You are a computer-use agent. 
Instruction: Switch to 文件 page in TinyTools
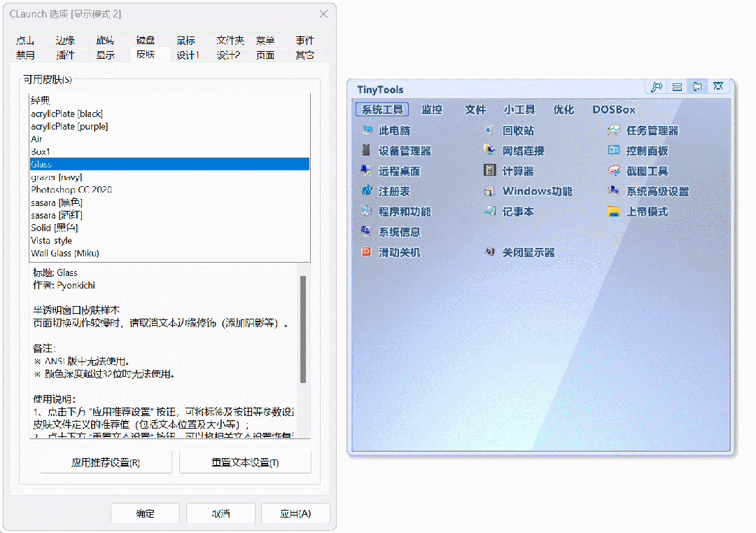point(475,109)
